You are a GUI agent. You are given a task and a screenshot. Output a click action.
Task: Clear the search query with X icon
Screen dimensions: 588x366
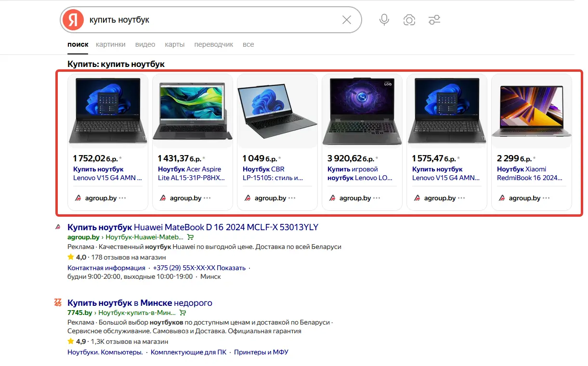tap(346, 20)
